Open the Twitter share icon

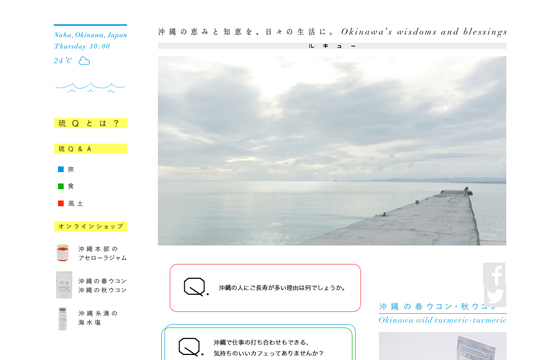click(494, 296)
